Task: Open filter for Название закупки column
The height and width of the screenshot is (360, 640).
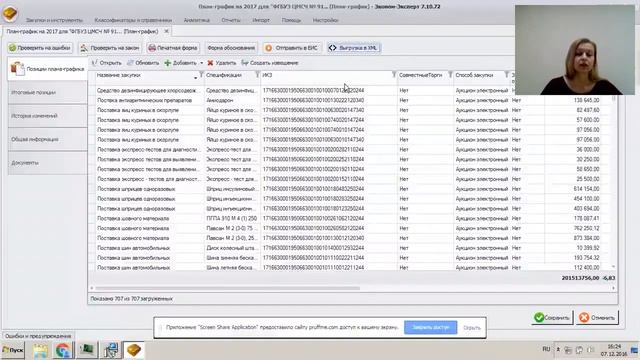Action: point(201,75)
